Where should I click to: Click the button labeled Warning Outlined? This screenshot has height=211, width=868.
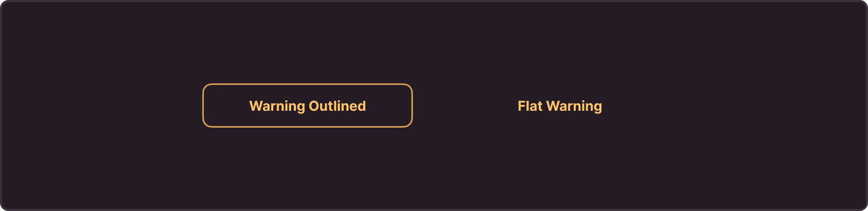pos(308,105)
